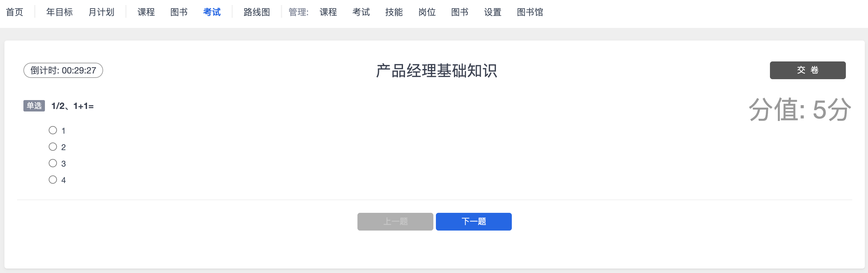
Task: Open 课程 under the 管理 section
Action: [328, 12]
